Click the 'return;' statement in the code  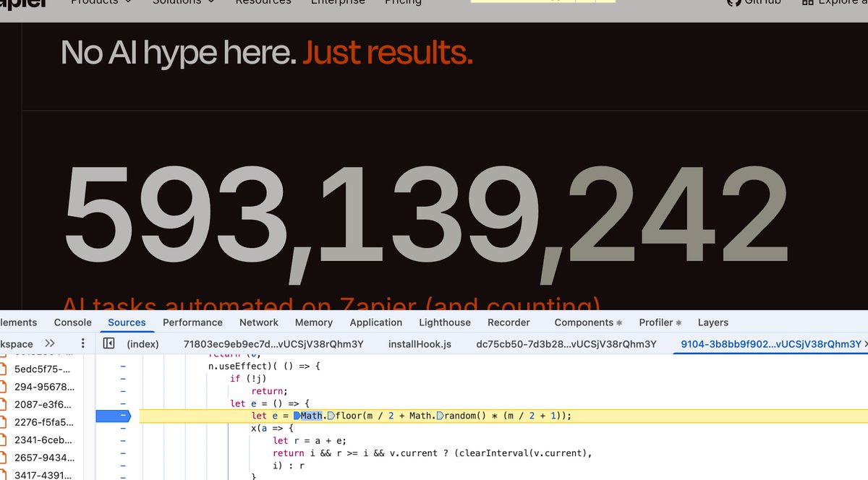[270, 391]
